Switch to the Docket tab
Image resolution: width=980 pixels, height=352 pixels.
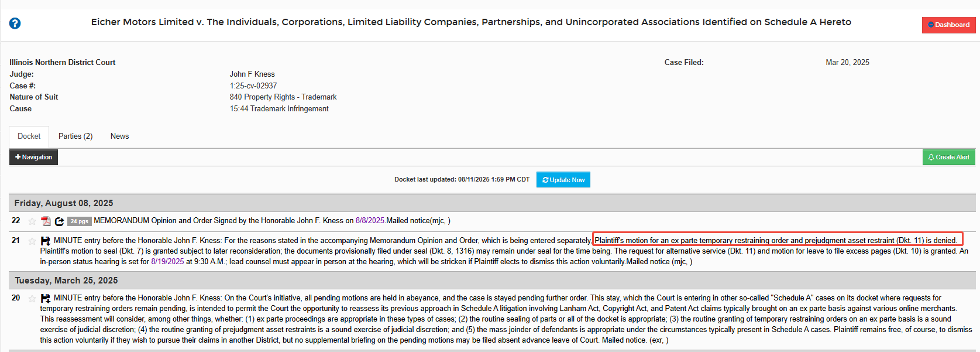click(x=29, y=136)
